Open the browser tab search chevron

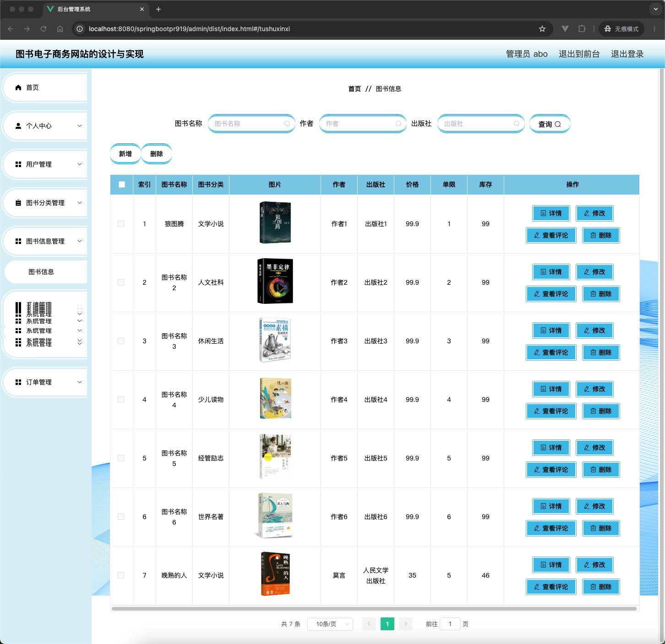click(656, 9)
